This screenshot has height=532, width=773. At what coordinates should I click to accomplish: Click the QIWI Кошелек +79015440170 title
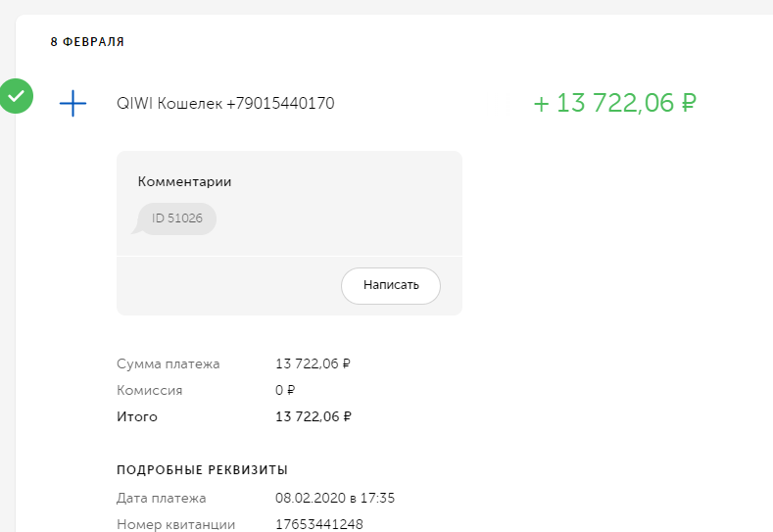(225, 103)
